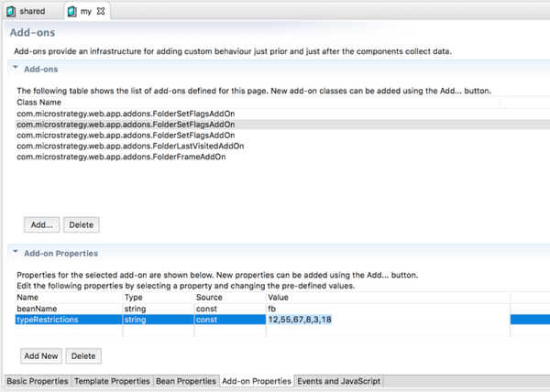The height and width of the screenshot is (392, 550).
Task: Click the Type column header
Action: (x=159, y=298)
